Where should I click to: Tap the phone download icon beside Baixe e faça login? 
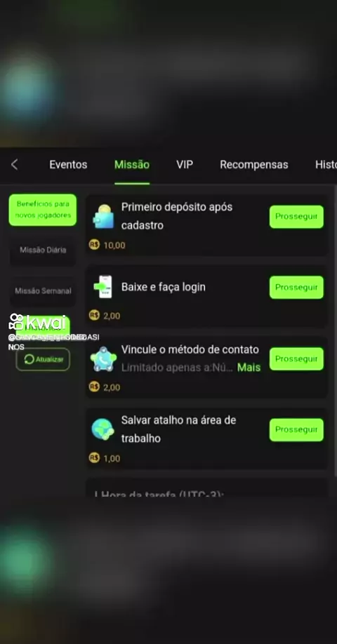pos(103,287)
